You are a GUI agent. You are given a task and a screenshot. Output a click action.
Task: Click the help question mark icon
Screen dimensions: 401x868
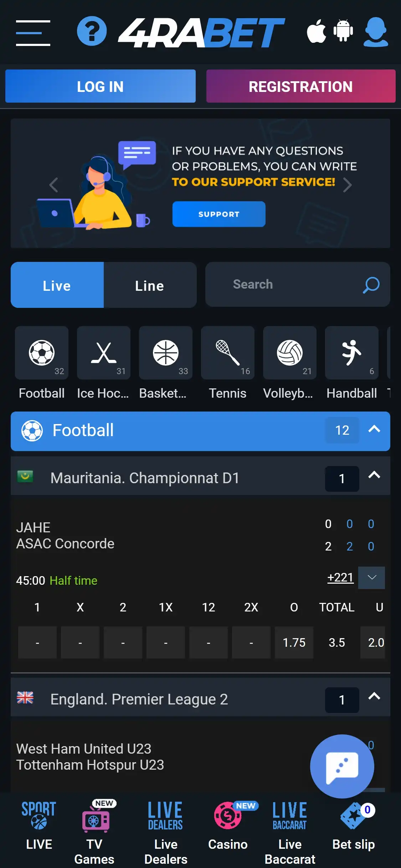click(x=92, y=31)
